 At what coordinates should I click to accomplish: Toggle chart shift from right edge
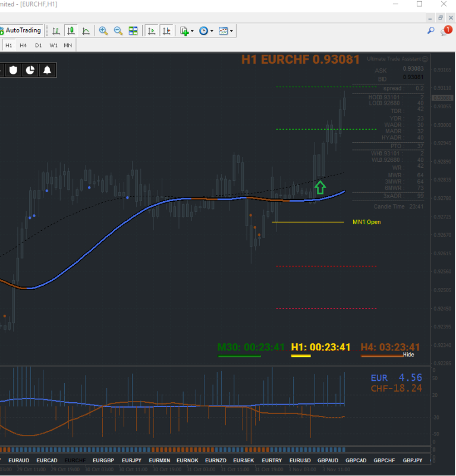(166, 31)
